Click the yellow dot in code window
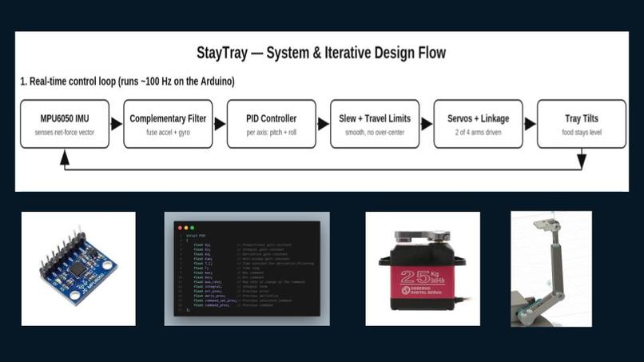The width and height of the screenshot is (644, 362). [x=186, y=228]
